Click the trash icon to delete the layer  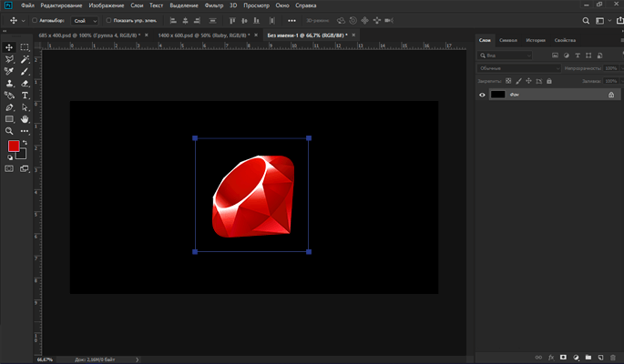pos(613,357)
